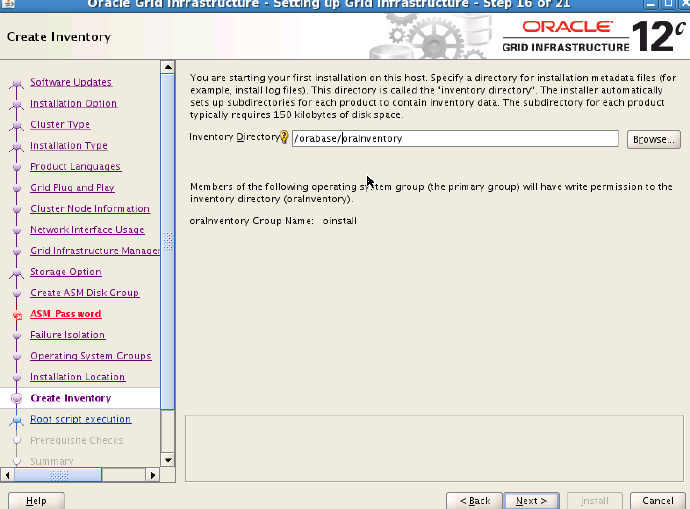Open the Grid Infrastructure Management step
690x509 pixels.
pos(95,251)
